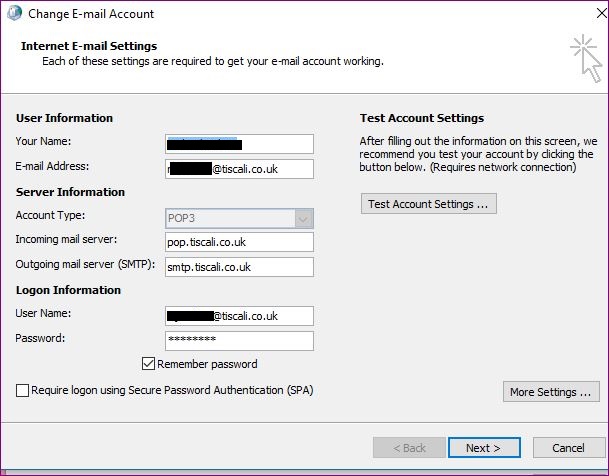Viewport: 609px width, 476px height.
Task: Select the E-mail Address input field
Action: [x=239, y=169]
